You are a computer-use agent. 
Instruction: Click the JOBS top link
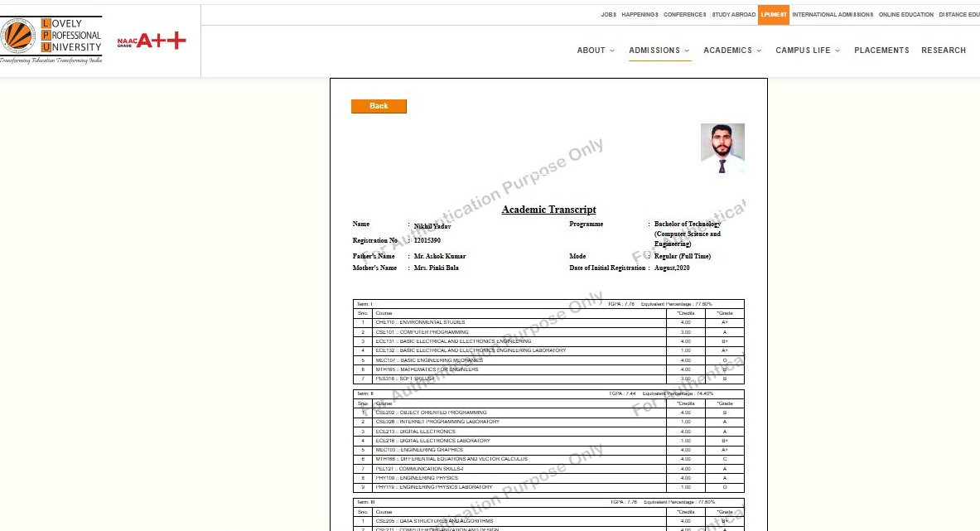[609, 14]
